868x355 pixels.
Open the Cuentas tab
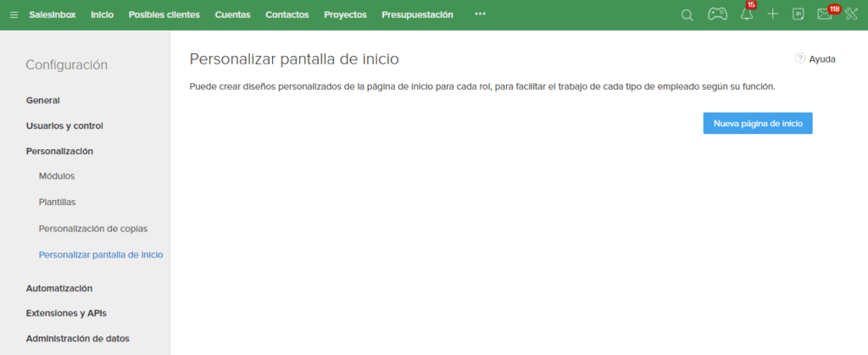click(x=232, y=15)
